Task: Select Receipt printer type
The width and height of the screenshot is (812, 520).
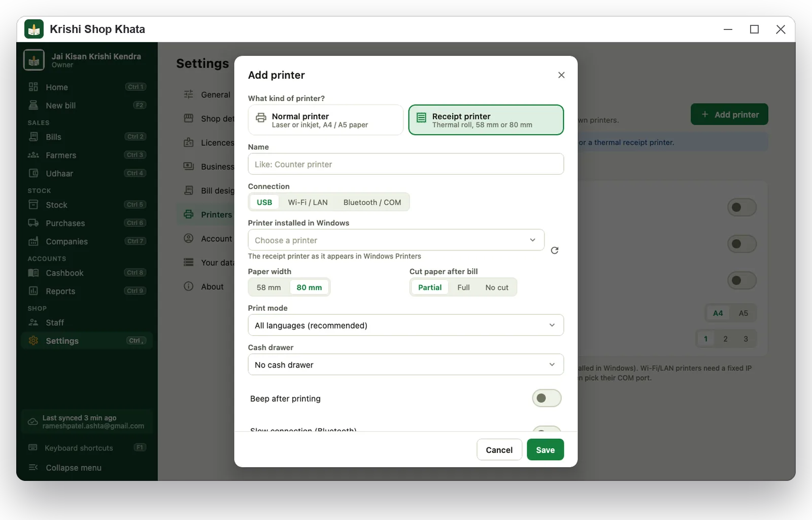Action: tap(486, 120)
